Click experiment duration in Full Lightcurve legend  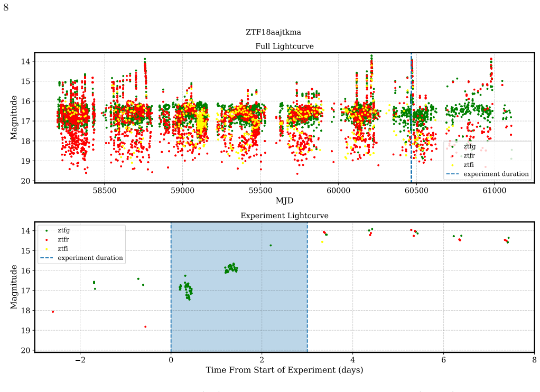tap(496, 174)
